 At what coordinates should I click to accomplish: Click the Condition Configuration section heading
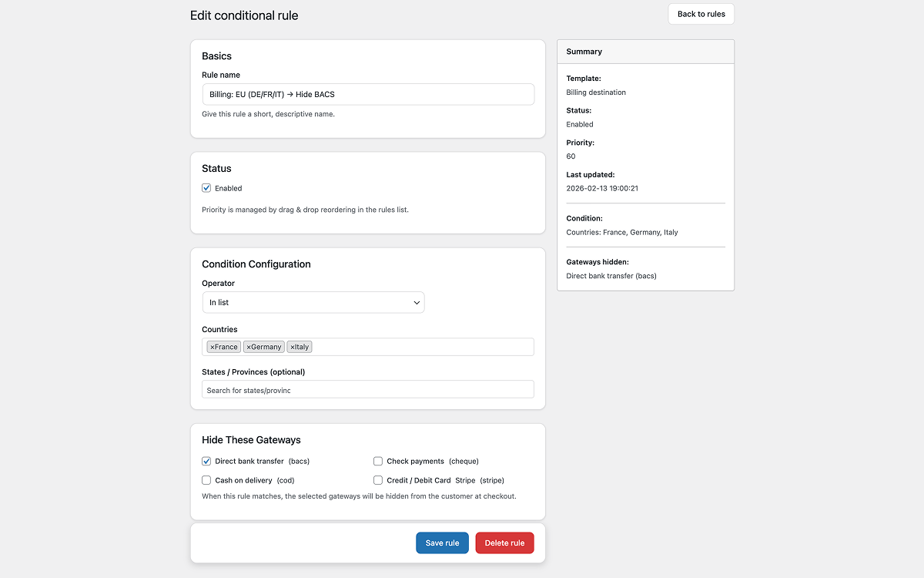[256, 264]
